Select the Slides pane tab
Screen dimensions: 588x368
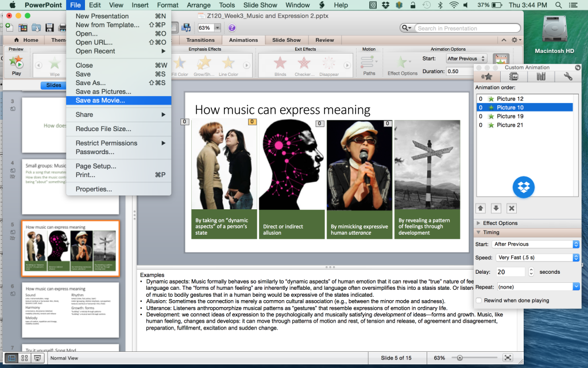(x=53, y=85)
